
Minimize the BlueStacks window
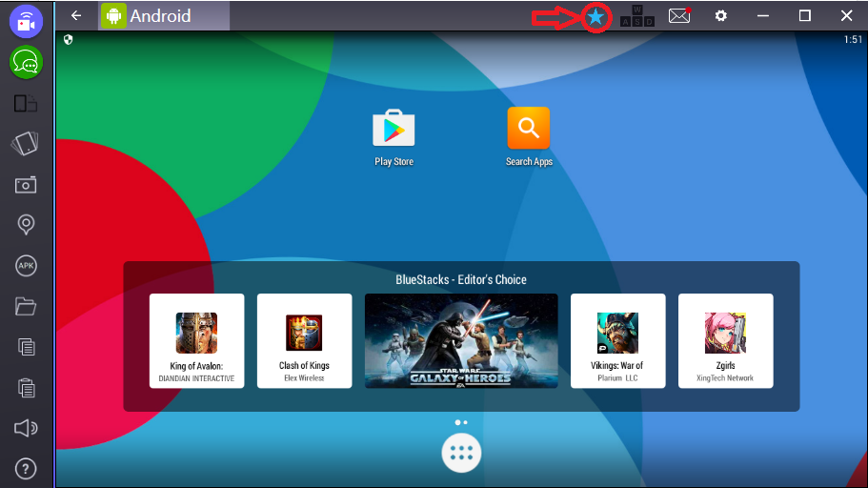coord(763,16)
